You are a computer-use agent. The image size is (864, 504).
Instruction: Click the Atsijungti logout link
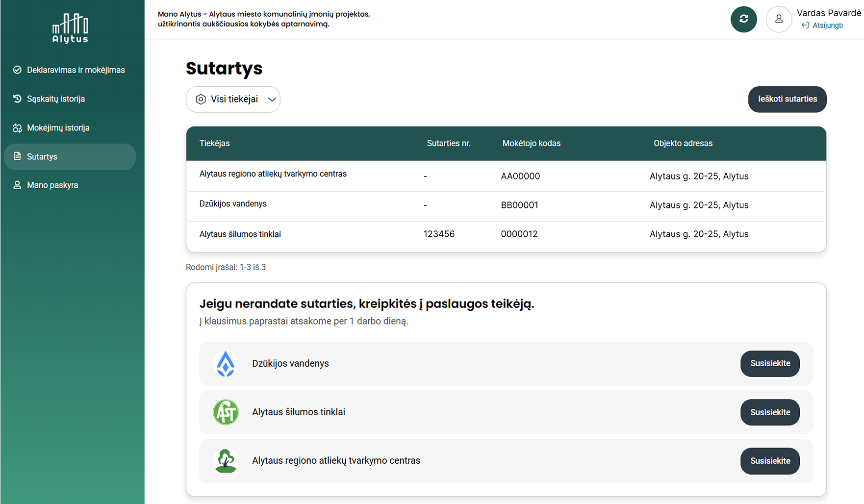(x=822, y=25)
